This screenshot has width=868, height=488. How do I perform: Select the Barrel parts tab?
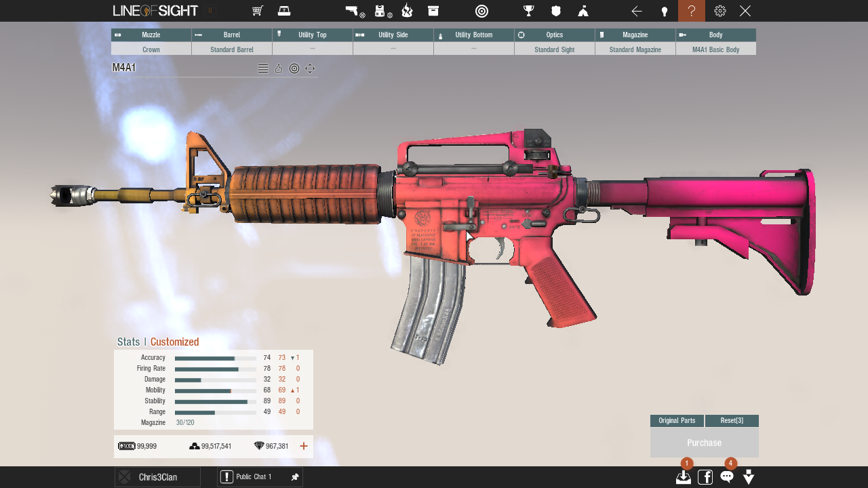pyautogui.click(x=231, y=35)
